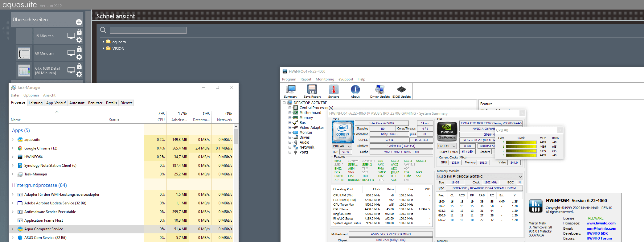
Task: Expand the aquaero tree node
Action: 103,42
